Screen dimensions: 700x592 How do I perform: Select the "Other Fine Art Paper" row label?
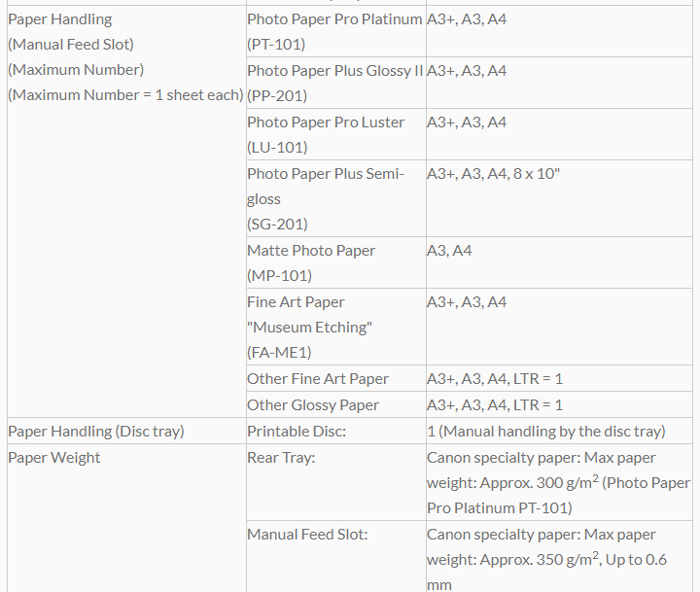click(318, 379)
